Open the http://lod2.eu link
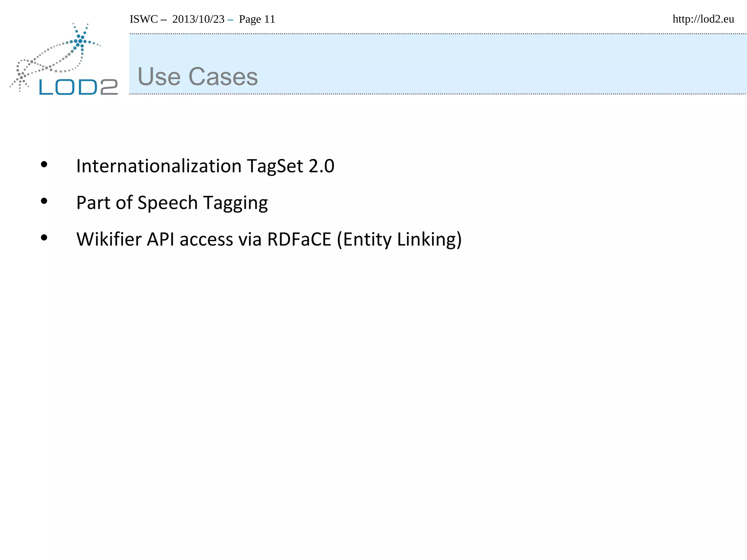This screenshot has width=747, height=560. pyautogui.click(x=703, y=19)
